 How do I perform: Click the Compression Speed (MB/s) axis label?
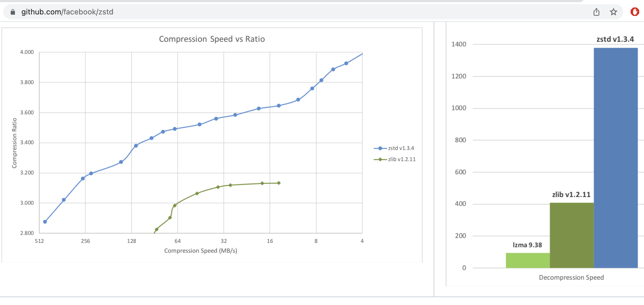point(200,251)
